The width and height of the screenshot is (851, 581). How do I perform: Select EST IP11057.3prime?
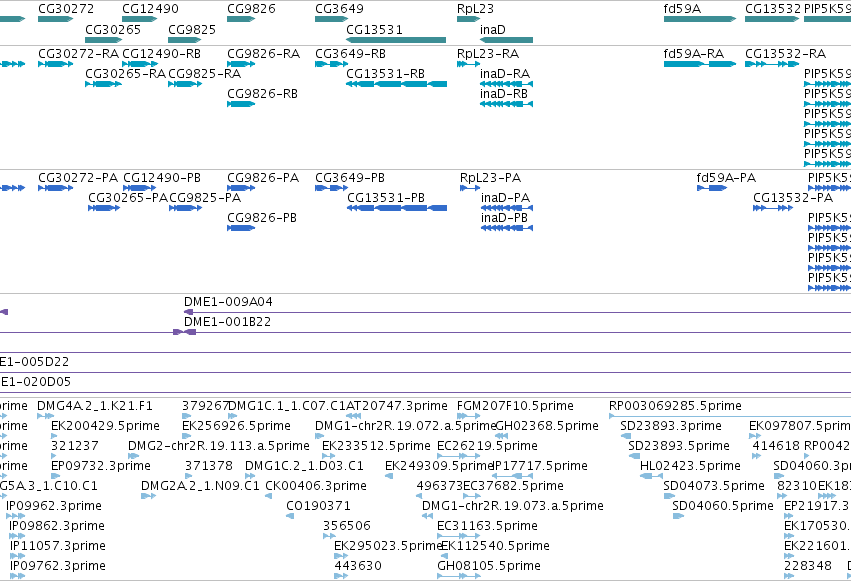pyautogui.click(x=17, y=556)
